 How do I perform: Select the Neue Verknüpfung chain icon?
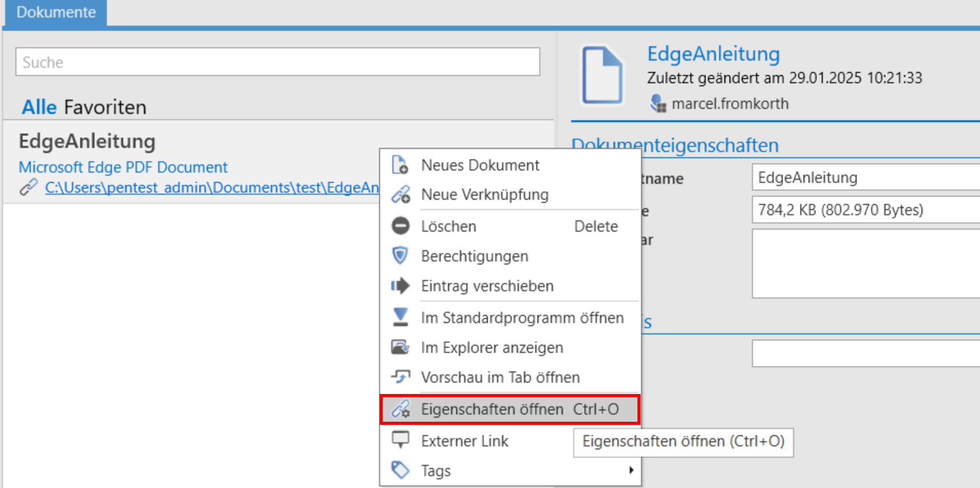400,195
